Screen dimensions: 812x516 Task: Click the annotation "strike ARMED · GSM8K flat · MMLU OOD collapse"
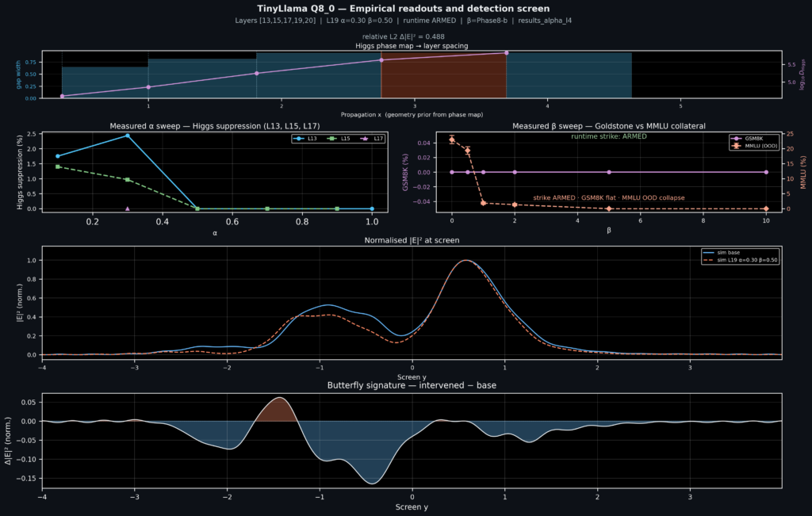pyautogui.click(x=608, y=197)
